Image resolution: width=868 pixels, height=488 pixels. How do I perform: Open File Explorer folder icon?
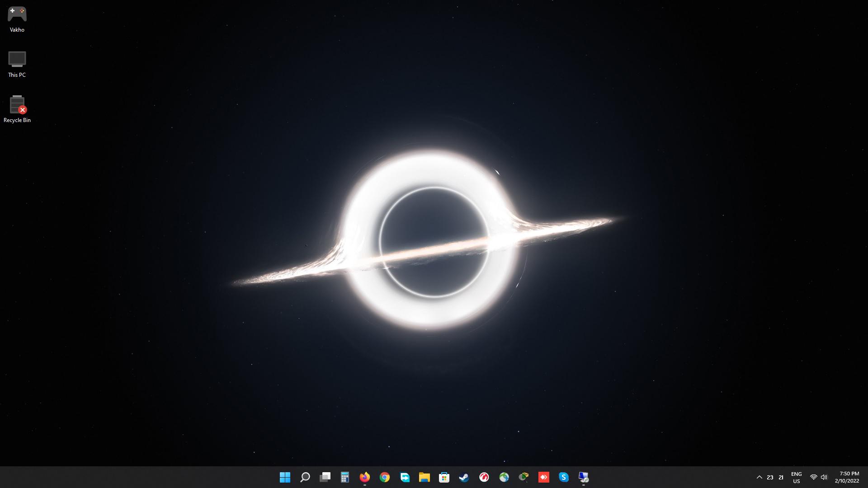tap(424, 477)
